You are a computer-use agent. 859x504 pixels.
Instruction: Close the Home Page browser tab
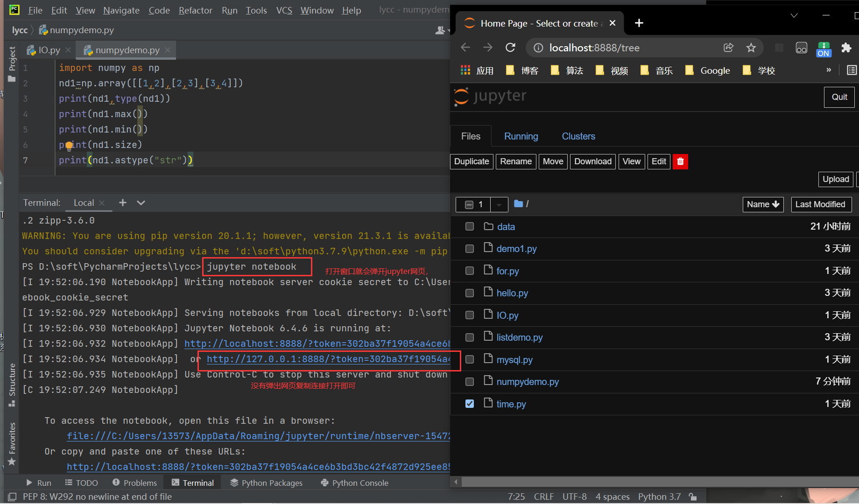[x=613, y=23]
